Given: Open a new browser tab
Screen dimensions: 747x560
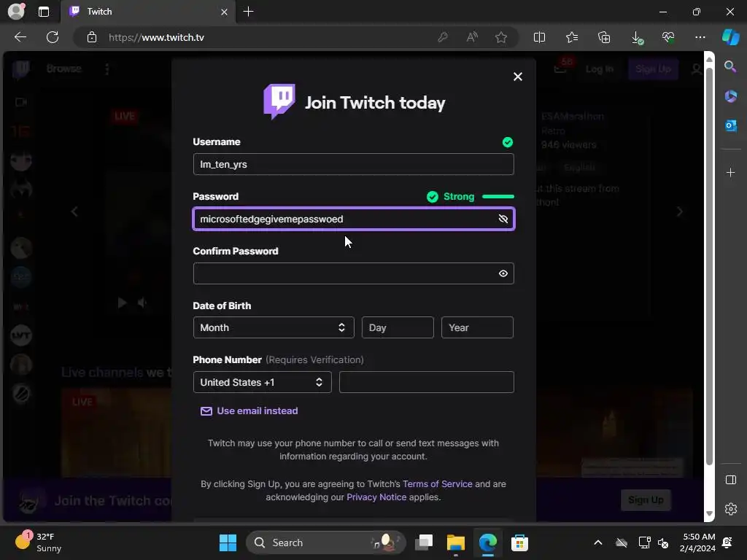Looking at the screenshot, I should (x=248, y=12).
